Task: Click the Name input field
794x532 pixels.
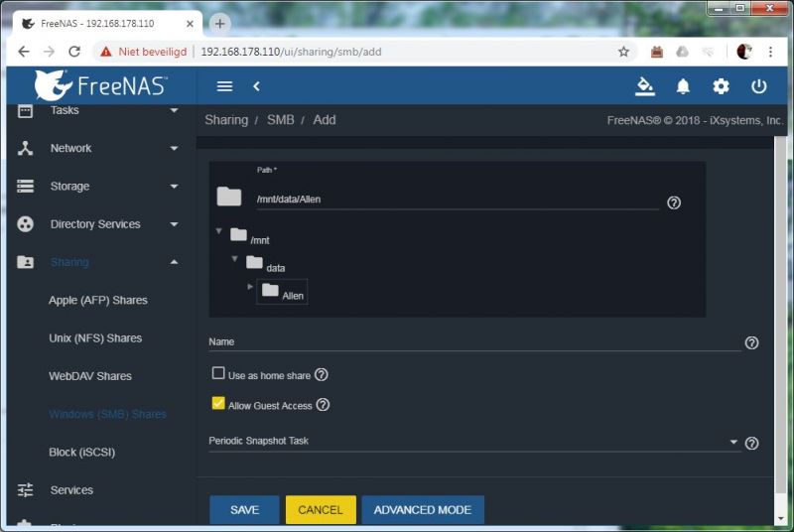Action: pyautogui.click(x=474, y=342)
